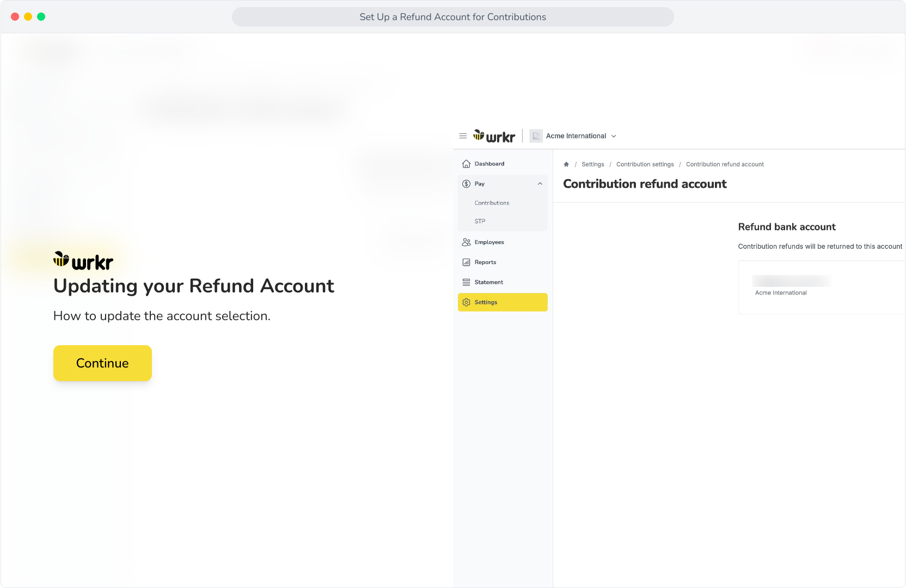Click the title bar Set Up a Refund Account
The height and width of the screenshot is (588, 906).
453,17
